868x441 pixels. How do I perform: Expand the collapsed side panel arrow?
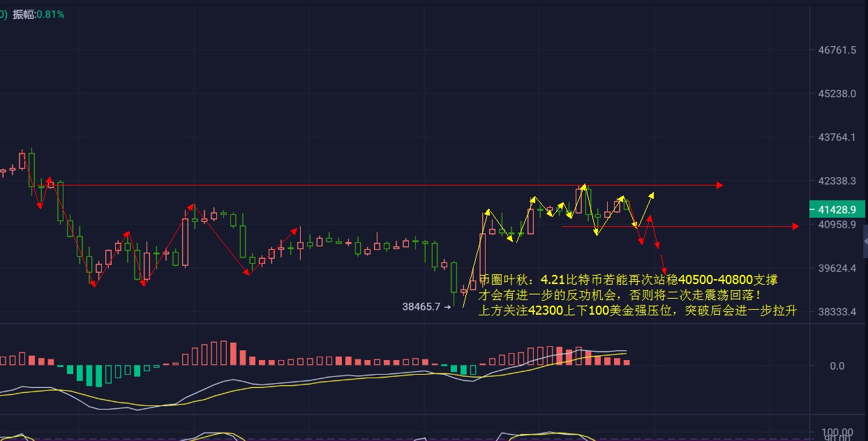865,241
